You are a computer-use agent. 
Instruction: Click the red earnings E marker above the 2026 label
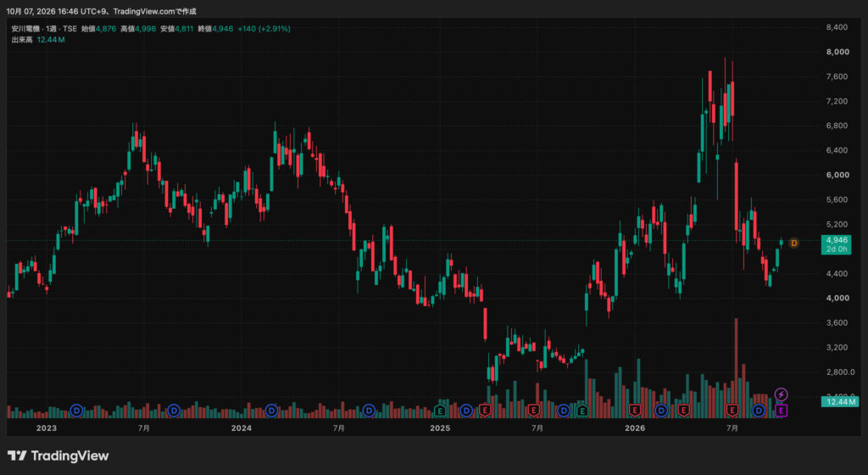[635, 411]
